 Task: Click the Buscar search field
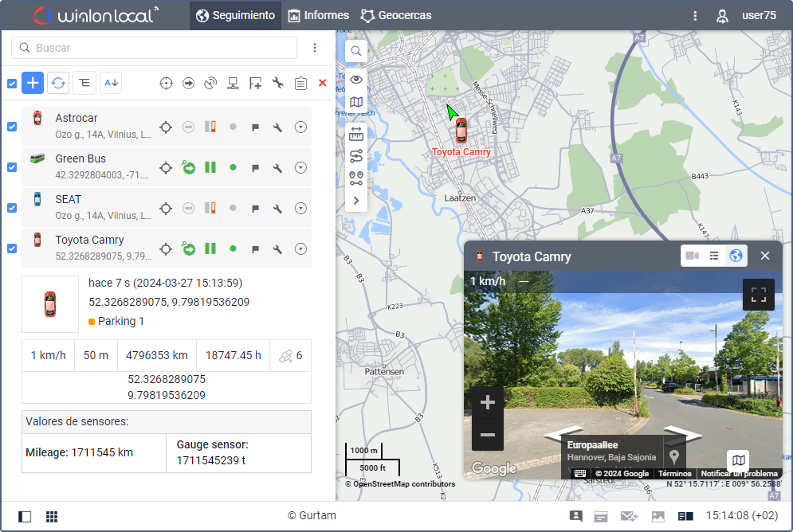click(155, 48)
